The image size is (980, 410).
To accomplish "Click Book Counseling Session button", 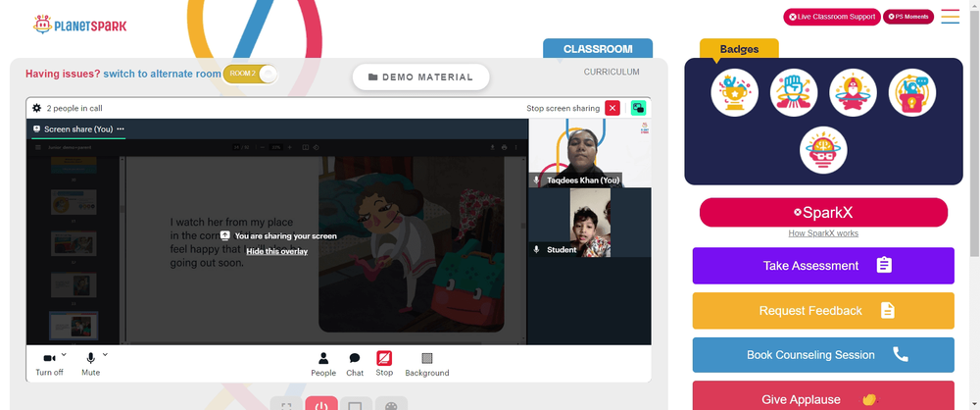I will [x=823, y=355].
